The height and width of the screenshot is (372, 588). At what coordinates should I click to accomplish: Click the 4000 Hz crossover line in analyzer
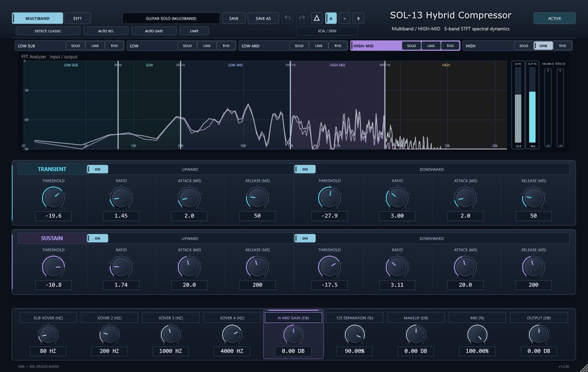385,105
